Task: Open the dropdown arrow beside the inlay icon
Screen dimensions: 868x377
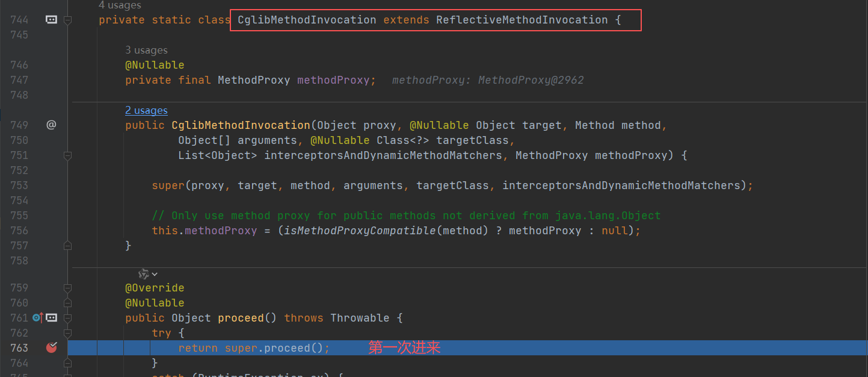Action: click(155, 274)
